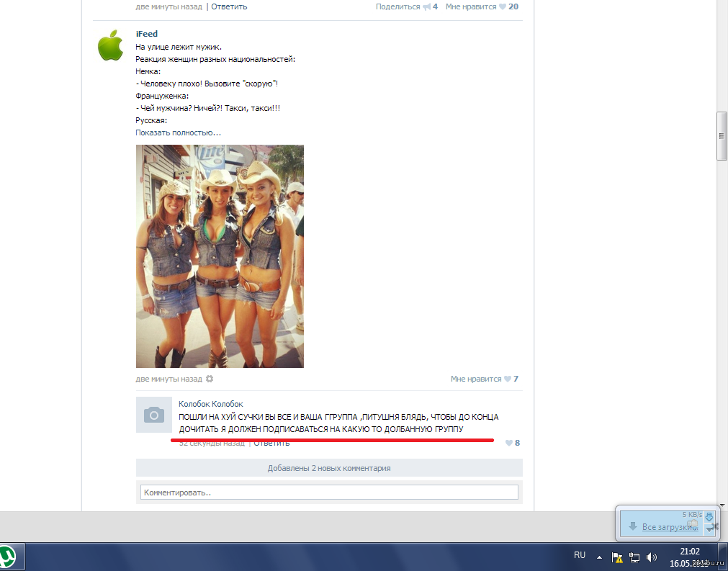The height and width of the screenshot is (571, 728).
Task: Open Action Center flag icon in the tray
Action: coord(617,557)
